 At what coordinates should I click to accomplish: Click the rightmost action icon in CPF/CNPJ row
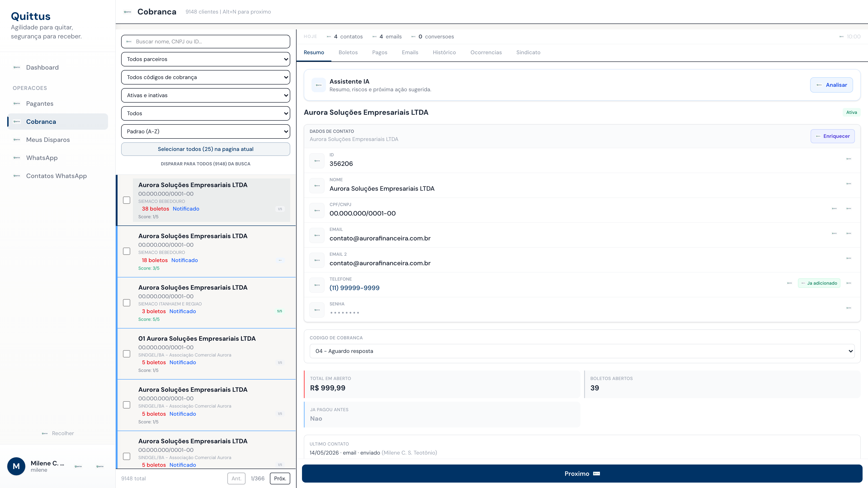[849, 209]
